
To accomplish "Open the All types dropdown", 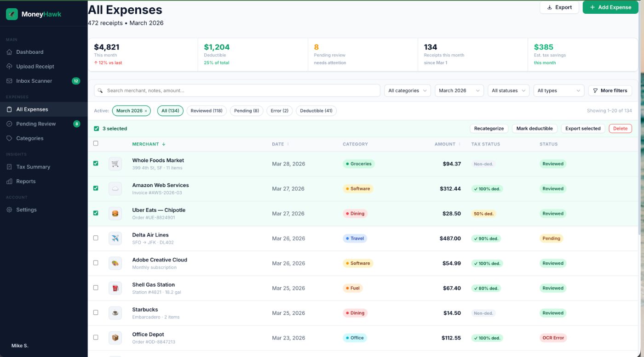I will pos(559,91).
